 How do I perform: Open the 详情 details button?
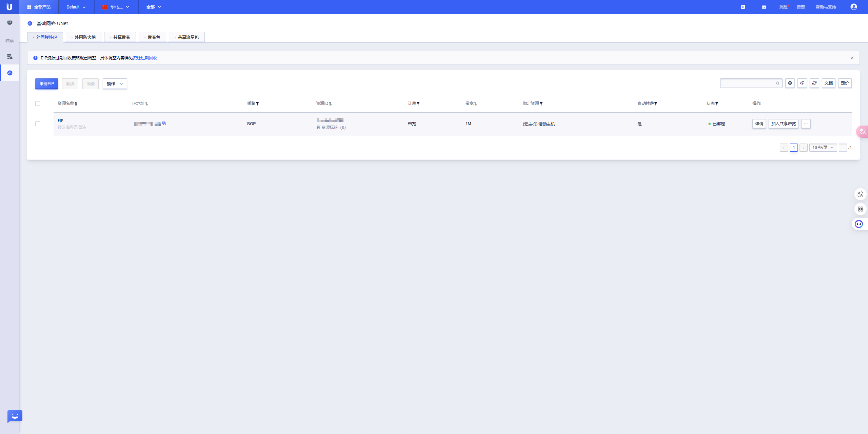tap(759, 124)
